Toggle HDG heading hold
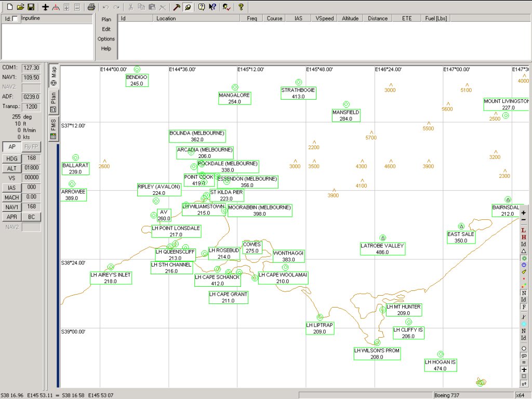The image size is (532, 399). (12, 158)
